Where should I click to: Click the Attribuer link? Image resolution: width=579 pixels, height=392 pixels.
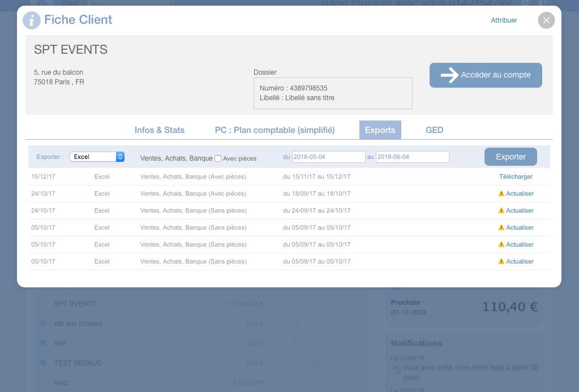click(x=504, y=20)
